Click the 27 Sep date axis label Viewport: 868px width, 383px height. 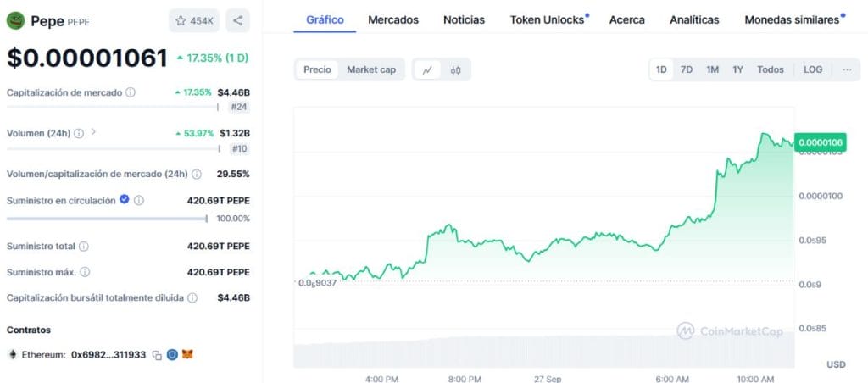tap(548, 379)
